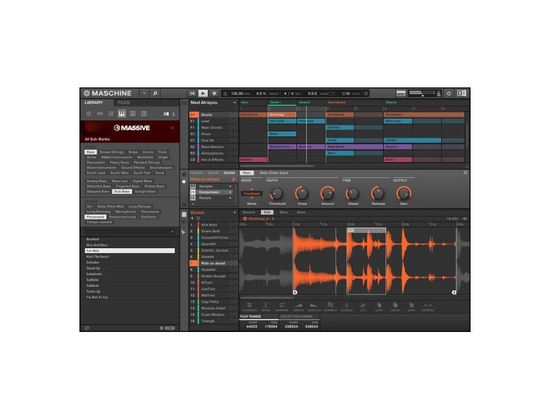Viewport: 550px width, 420px height.
Task: Toggle user content icon in browser
Action: point(173,114)
